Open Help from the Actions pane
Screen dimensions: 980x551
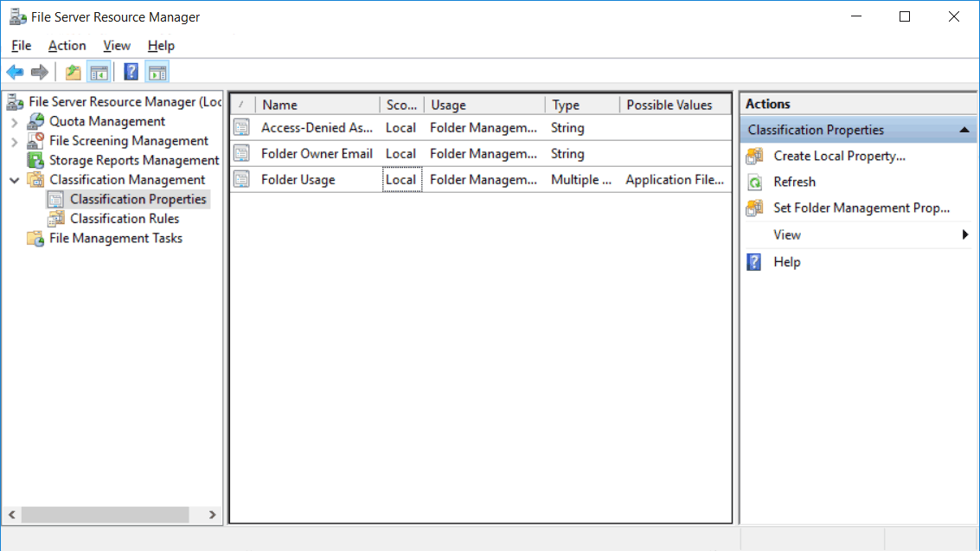[787, 262]
